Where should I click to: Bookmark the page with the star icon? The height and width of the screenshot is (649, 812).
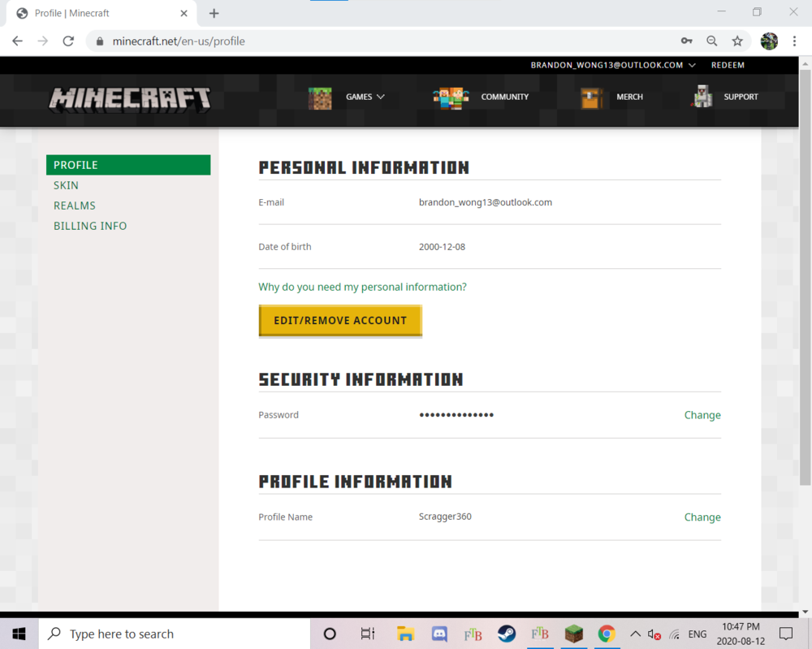(x=736, y=41)
